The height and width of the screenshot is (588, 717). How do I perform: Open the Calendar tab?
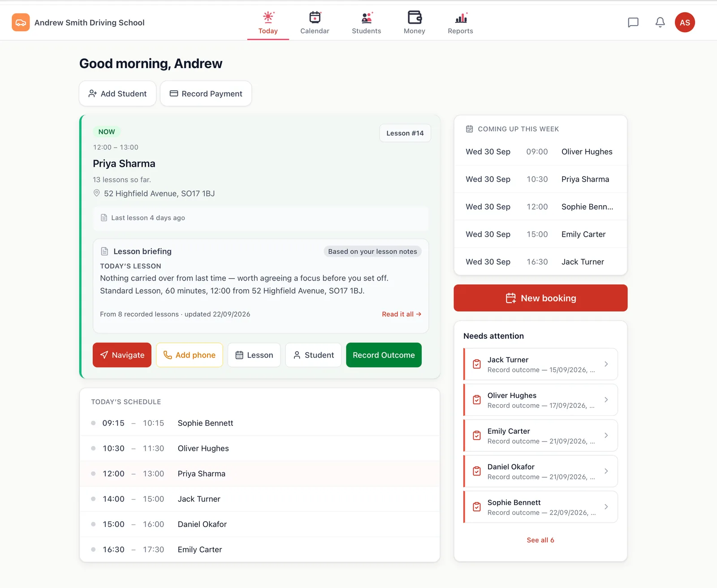pos(315,23)
